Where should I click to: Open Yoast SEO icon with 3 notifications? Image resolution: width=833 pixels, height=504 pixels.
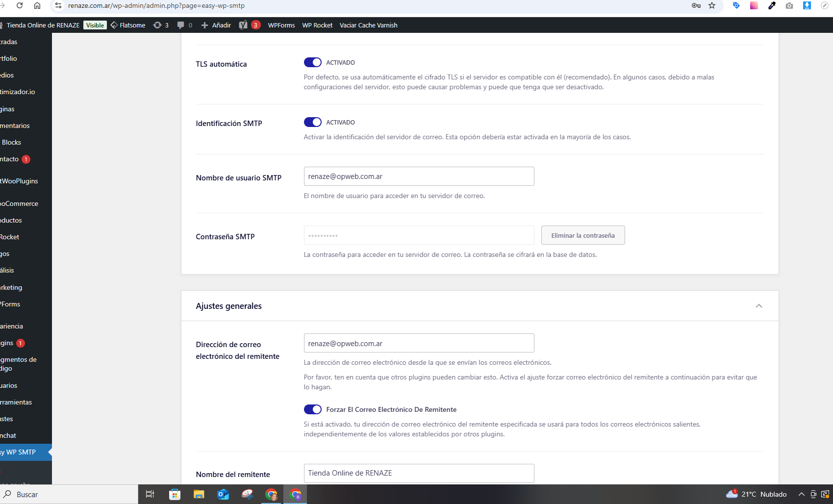click(250, 25)
